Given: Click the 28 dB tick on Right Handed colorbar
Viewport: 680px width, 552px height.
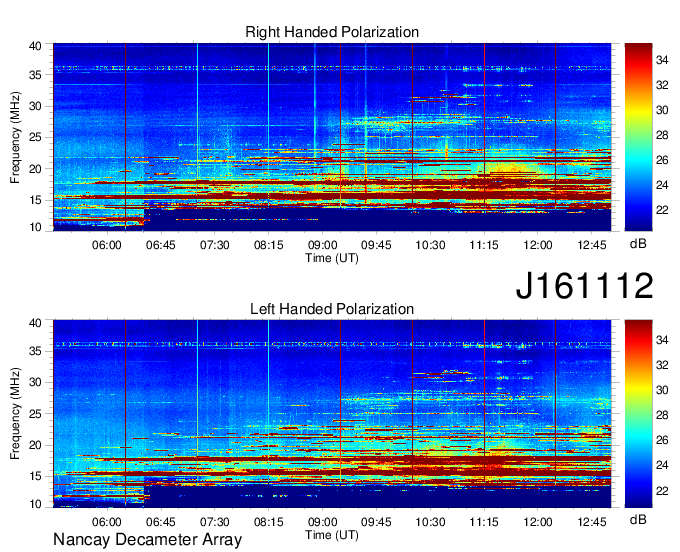Looking at the screenshot, I should click(x=662, y=135).
